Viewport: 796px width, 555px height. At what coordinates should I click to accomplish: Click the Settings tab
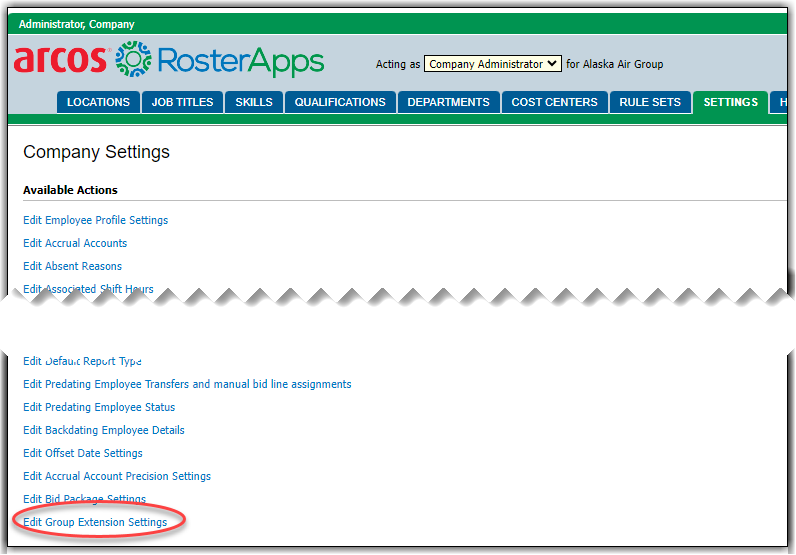point(730,102)
